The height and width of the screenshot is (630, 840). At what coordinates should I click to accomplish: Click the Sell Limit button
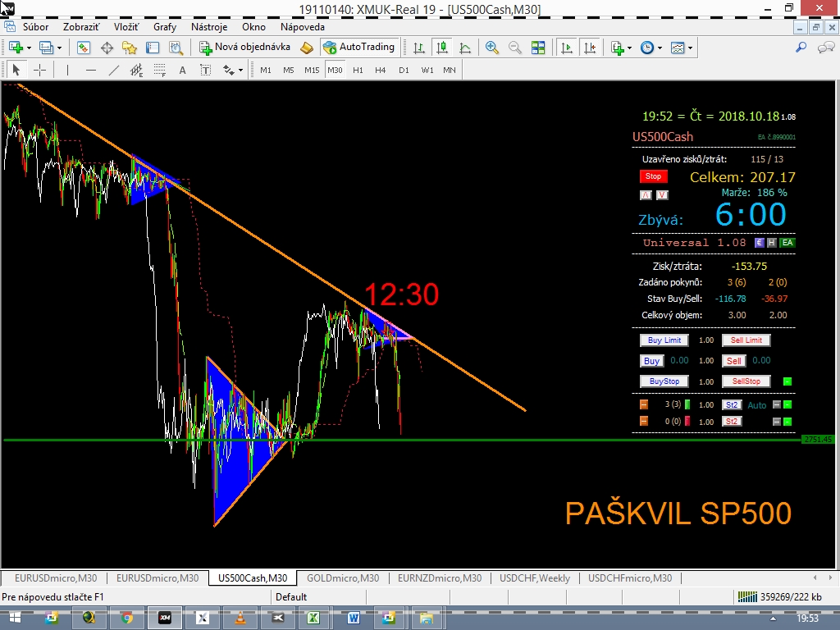coord(746,340)
